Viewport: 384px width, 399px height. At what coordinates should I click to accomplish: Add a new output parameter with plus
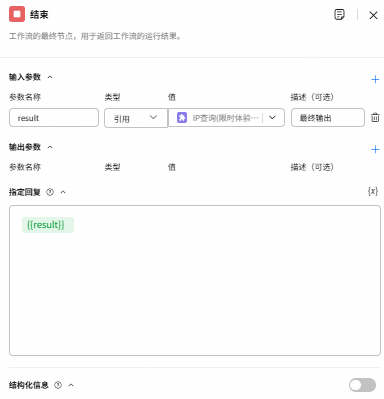pos(375,149)
